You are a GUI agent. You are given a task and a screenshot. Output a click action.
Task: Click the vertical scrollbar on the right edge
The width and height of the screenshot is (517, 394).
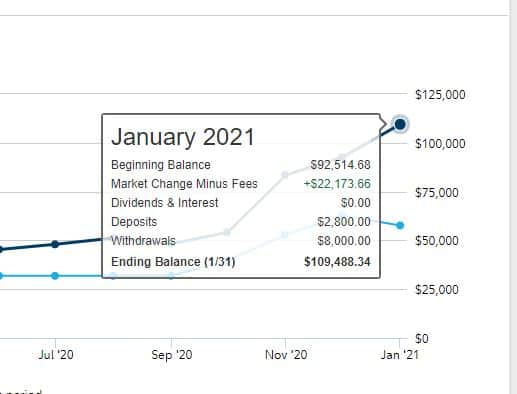(513, 197)
